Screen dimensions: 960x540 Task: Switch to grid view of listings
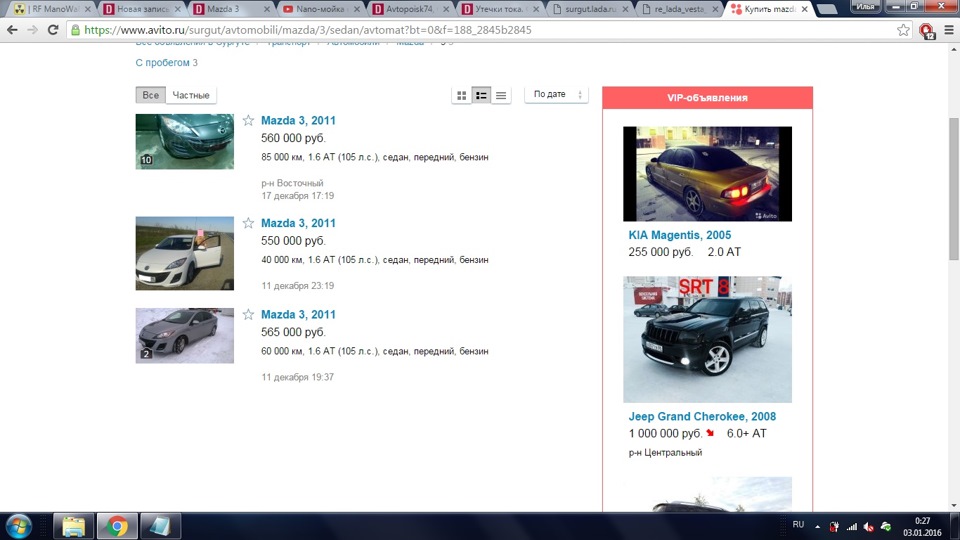[x=462, y=95]
